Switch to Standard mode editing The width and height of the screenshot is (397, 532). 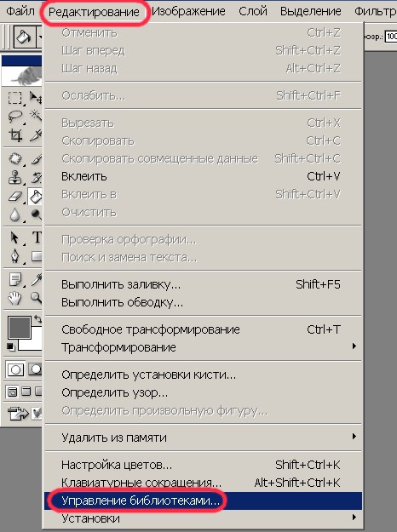(x=15, y=369)
